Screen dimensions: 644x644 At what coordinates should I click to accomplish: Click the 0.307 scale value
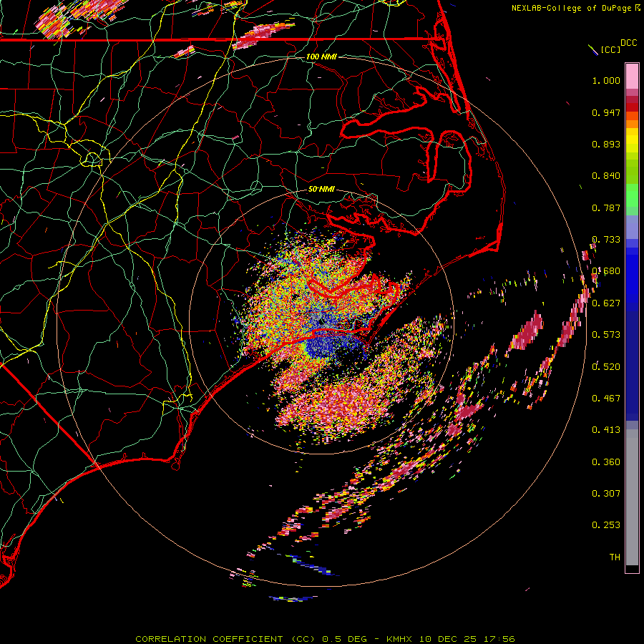pyautogui.click(x=606, y=494)
